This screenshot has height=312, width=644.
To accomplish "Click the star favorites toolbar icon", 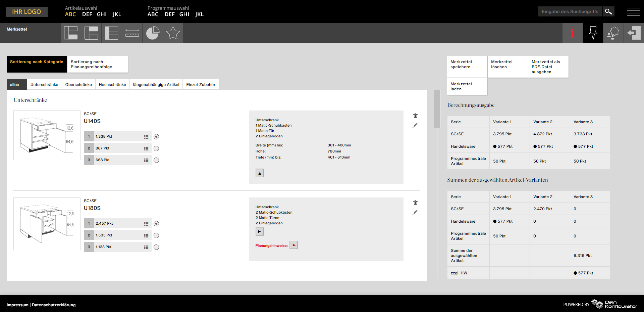I will [x=173, y=33].
